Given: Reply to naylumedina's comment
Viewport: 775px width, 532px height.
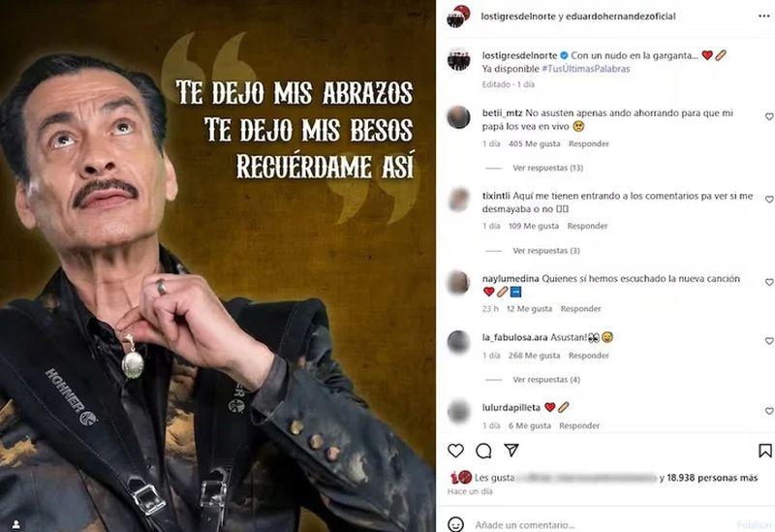Looking at the screenshot, I should (580, 309).
